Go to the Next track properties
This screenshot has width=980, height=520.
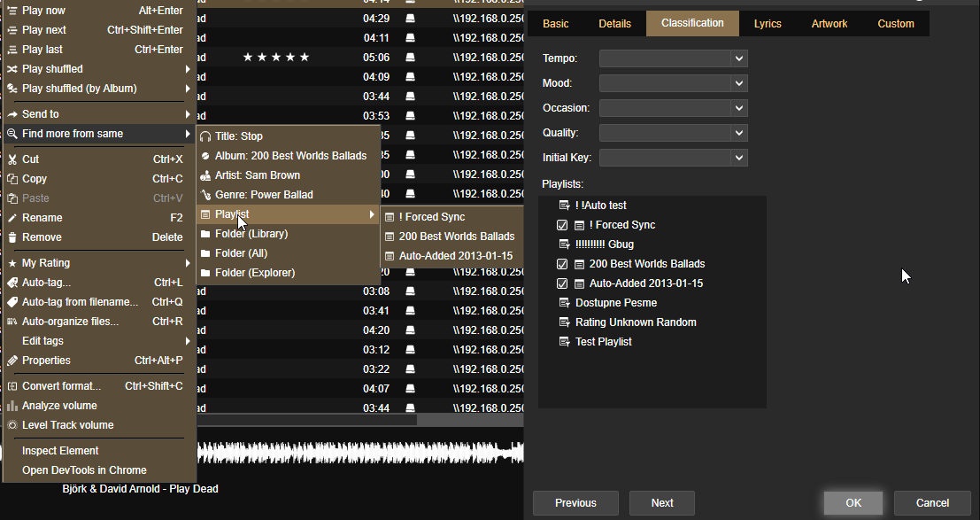662,503
